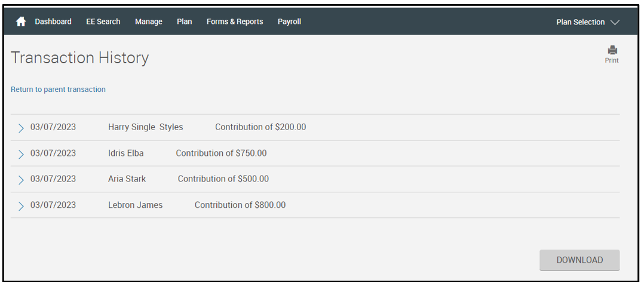Open the Dashboard menu item
Viewport: 644px width, 286px height.
coord(53,21)
